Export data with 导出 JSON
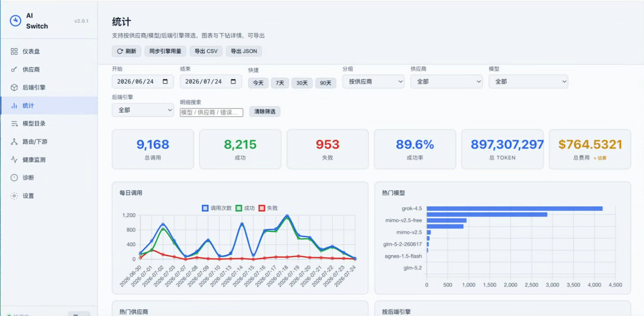 click(244, 51)
